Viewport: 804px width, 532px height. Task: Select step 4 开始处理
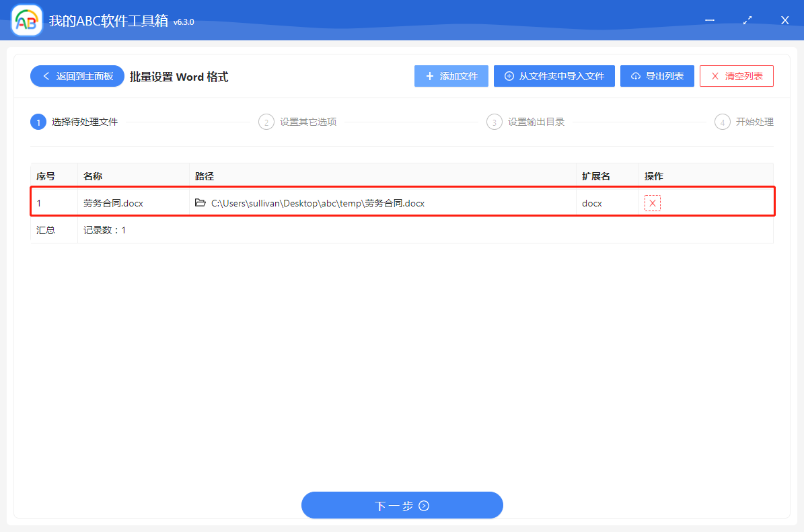point(723,122)
